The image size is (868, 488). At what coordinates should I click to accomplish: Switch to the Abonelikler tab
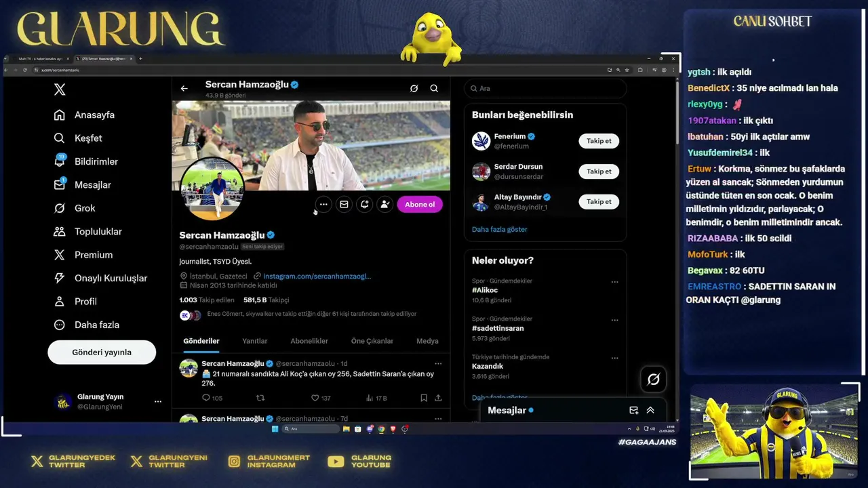(x=309, y=341)
